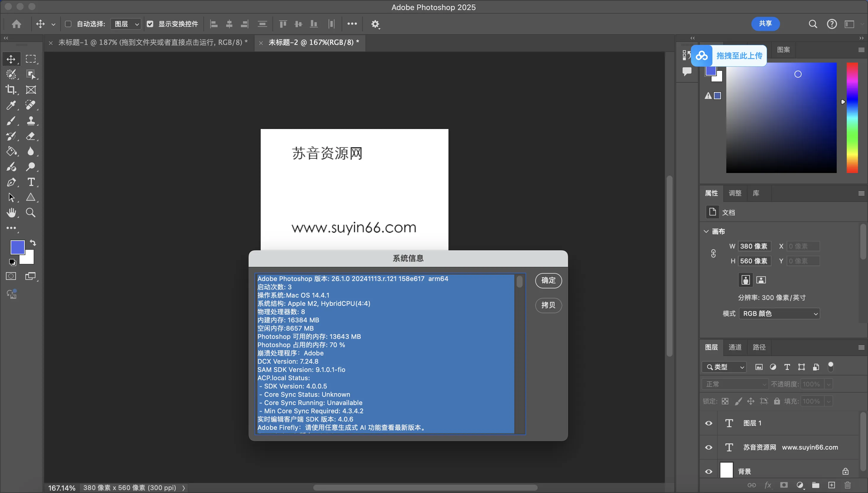Select the Move tool
The height and width of the screenshot is (493, 868).
11,59
